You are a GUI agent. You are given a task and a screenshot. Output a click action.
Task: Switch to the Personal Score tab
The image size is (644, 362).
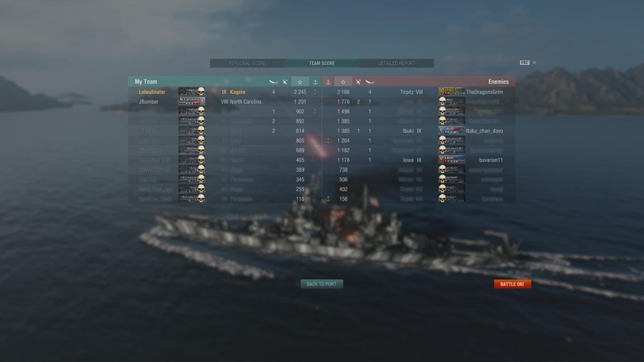tap(247, 63)
